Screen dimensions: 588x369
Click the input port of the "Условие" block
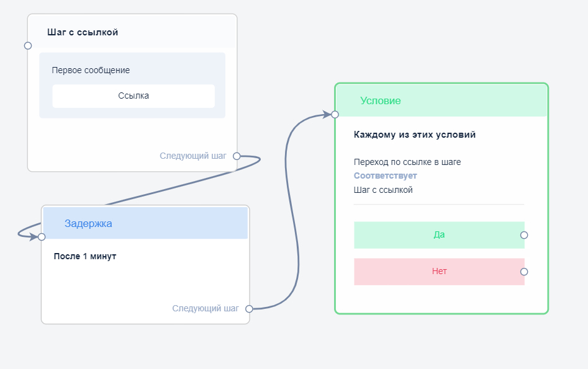click(335, 115)
